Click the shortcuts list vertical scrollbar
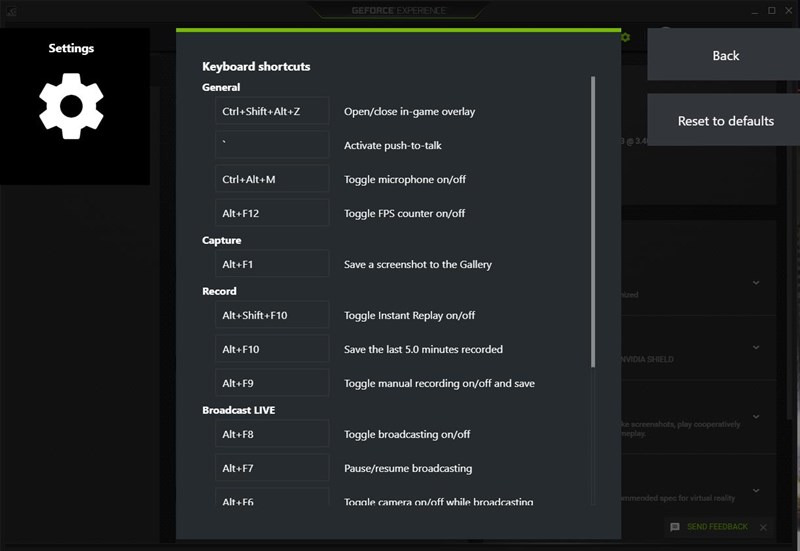The height and width of the screenshot is (551, 800). [x=593, y=221]
